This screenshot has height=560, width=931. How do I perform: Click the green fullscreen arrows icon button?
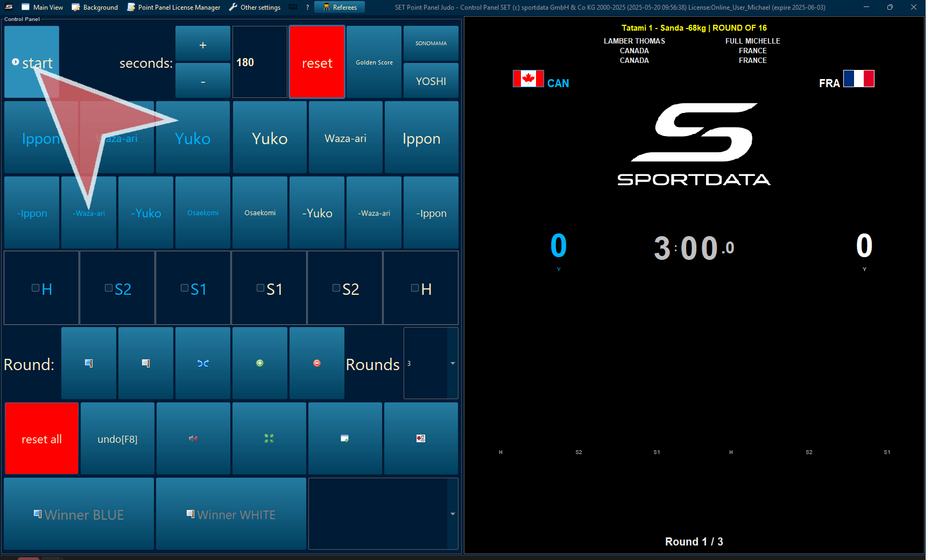pos(269,438)
